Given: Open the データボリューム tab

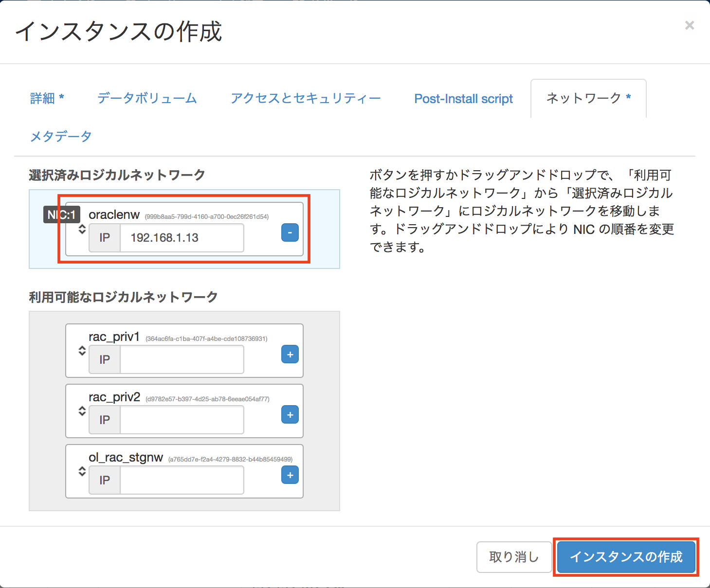Looking at the screenshot, I should click(147, 98).
